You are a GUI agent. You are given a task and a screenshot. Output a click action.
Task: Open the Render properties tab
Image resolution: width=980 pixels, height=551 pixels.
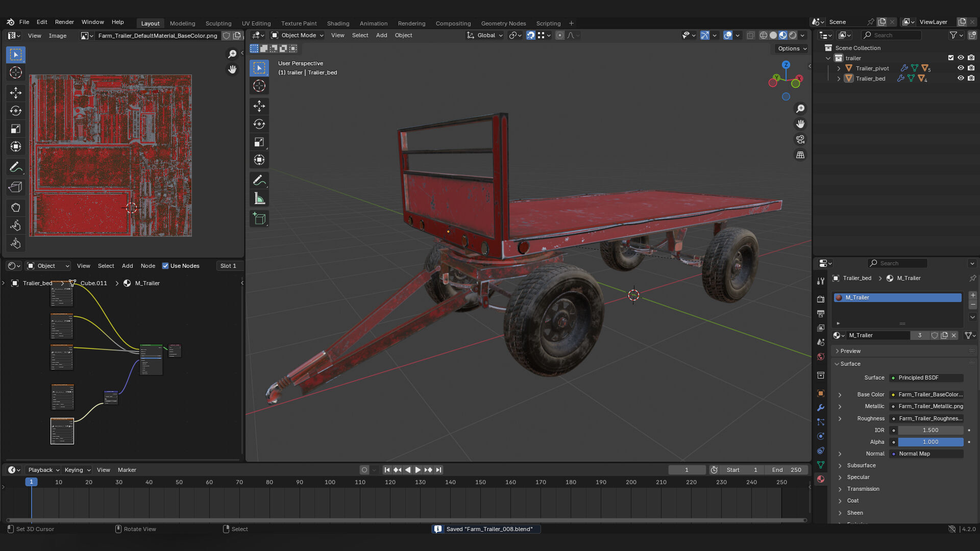[821, 299]
